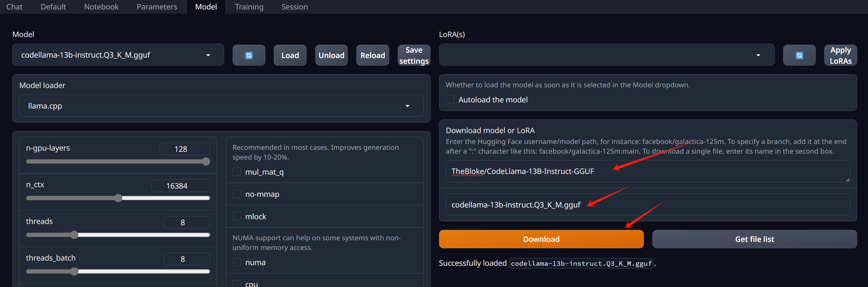Toggle the no-mmap checkbox
This screenshot has width=868, height=287.
(x=236, y=194)
